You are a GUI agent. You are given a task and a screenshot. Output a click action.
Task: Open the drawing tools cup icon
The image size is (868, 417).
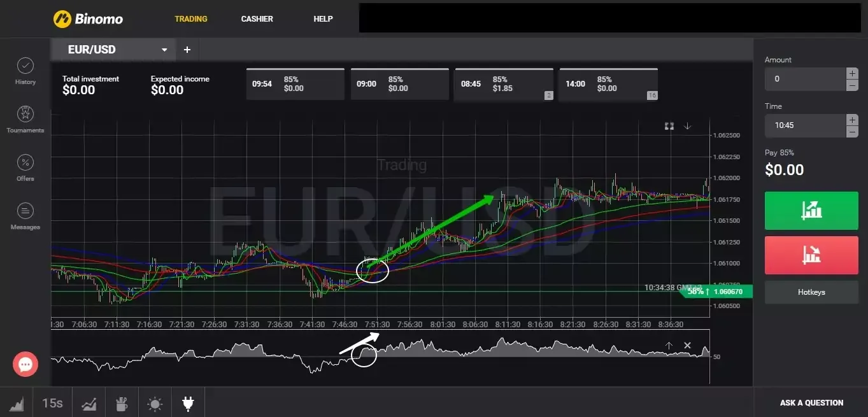coord(122,403)
